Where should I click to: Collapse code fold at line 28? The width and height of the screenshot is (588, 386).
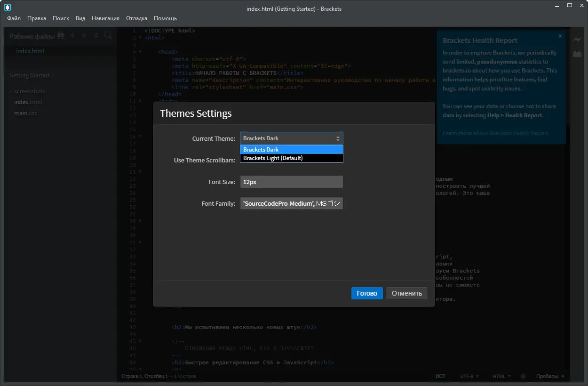140,221
